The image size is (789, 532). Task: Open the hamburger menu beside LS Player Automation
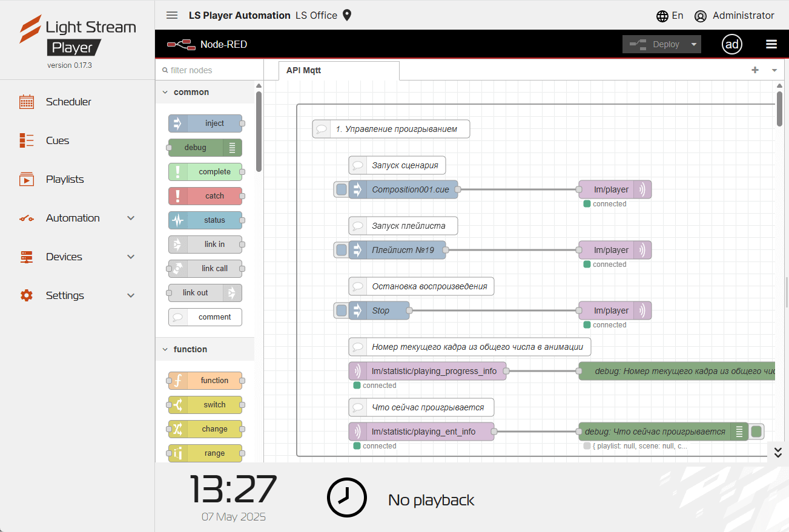click(x=172, y=16)
